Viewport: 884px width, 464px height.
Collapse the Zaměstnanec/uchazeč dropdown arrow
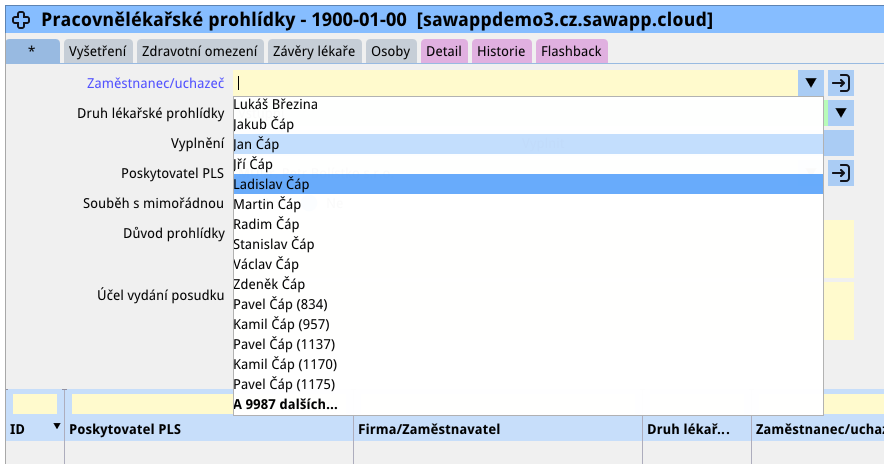[x=810, y=84]
